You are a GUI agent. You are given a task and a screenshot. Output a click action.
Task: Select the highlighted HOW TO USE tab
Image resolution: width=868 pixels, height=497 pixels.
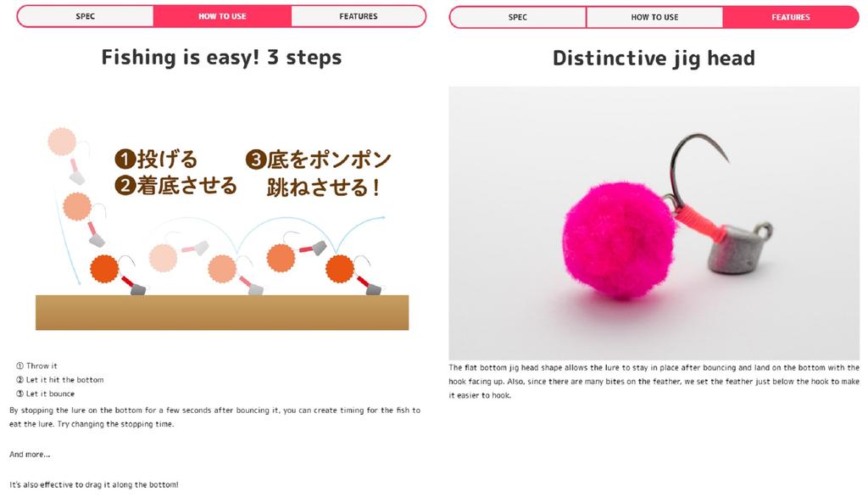tap(222, 16)
